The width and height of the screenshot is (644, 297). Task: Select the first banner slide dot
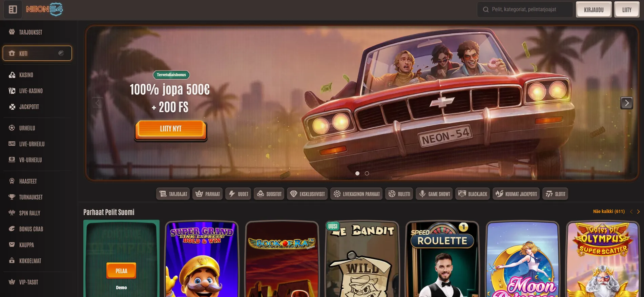(x=357, y=173)
